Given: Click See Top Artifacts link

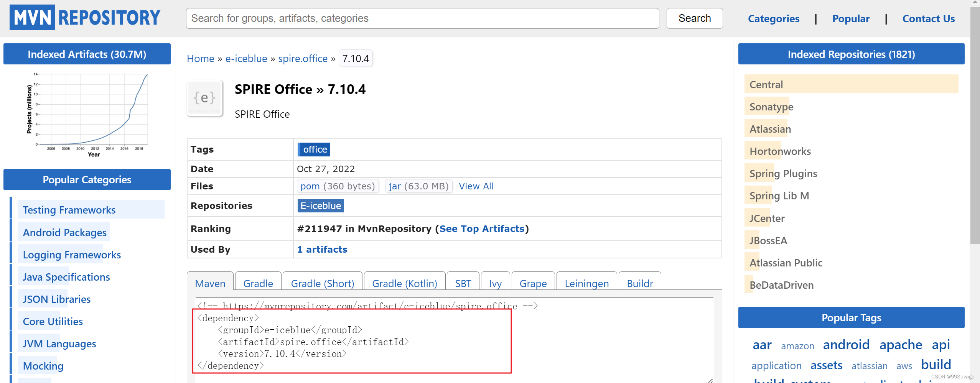Looking at the screenshot, I should 482,228.
